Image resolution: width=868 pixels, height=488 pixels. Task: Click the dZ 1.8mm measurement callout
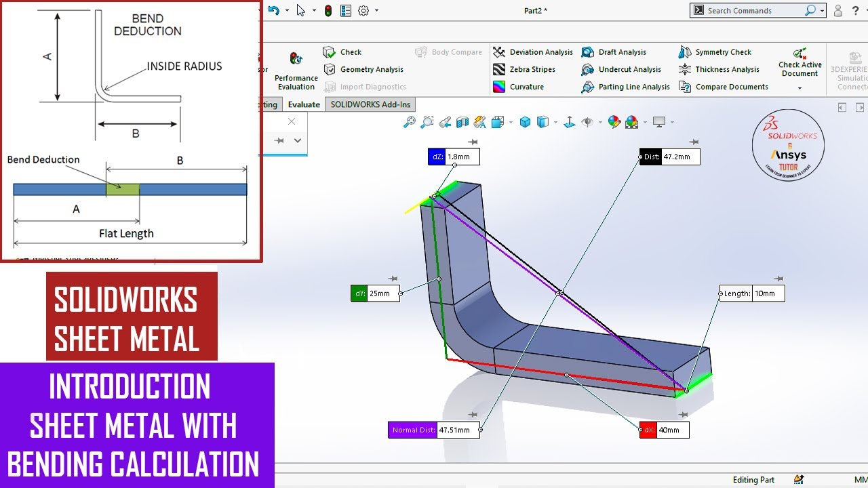pyautogui.click(x=454, y=157)
